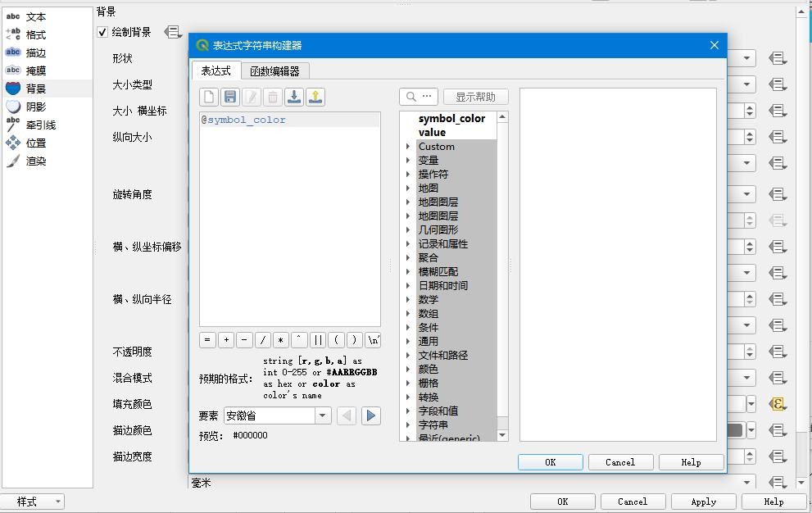Click the import user expressions icon

(294, 98)
